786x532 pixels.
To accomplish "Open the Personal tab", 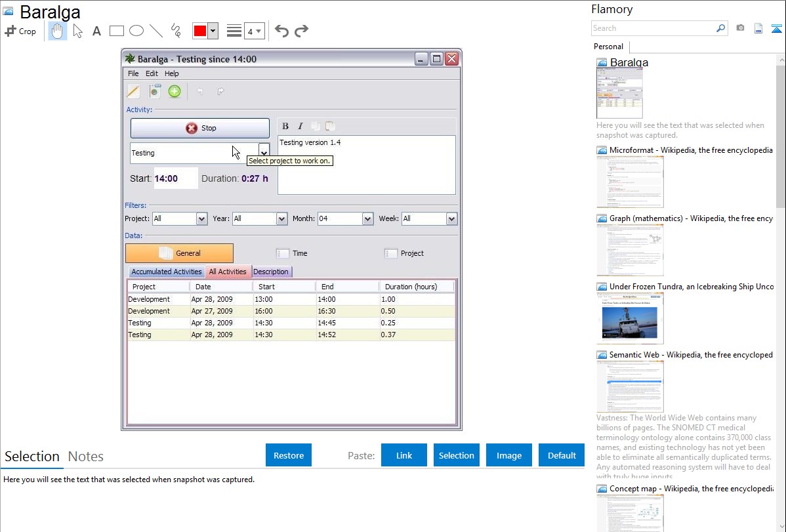I will click(x=609, y=47).
